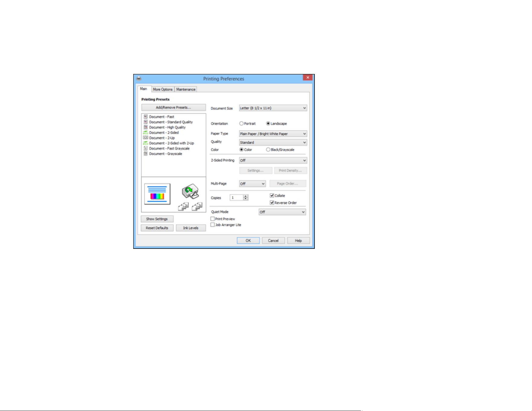Toggle the Reverse Order checkbox
Image resolution: width=532 pixels, height=411 pixels.
pos(272,203)
